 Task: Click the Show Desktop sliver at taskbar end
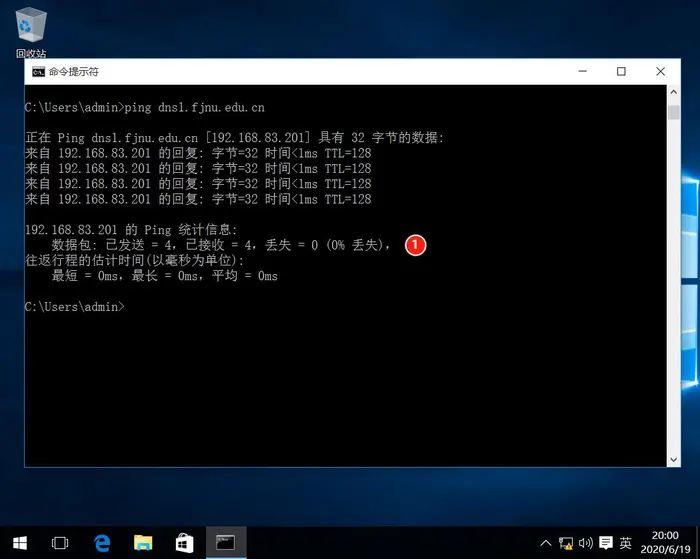[x=697, y=543]
